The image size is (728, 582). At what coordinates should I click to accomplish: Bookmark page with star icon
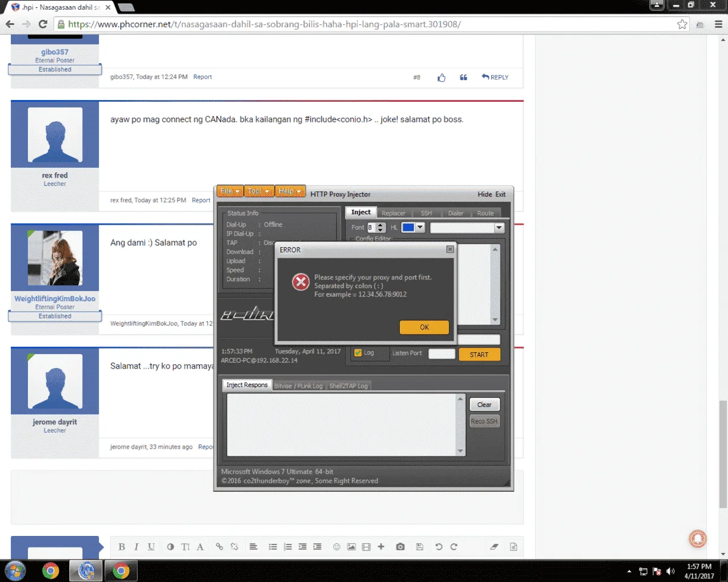(x=682, y=24)
